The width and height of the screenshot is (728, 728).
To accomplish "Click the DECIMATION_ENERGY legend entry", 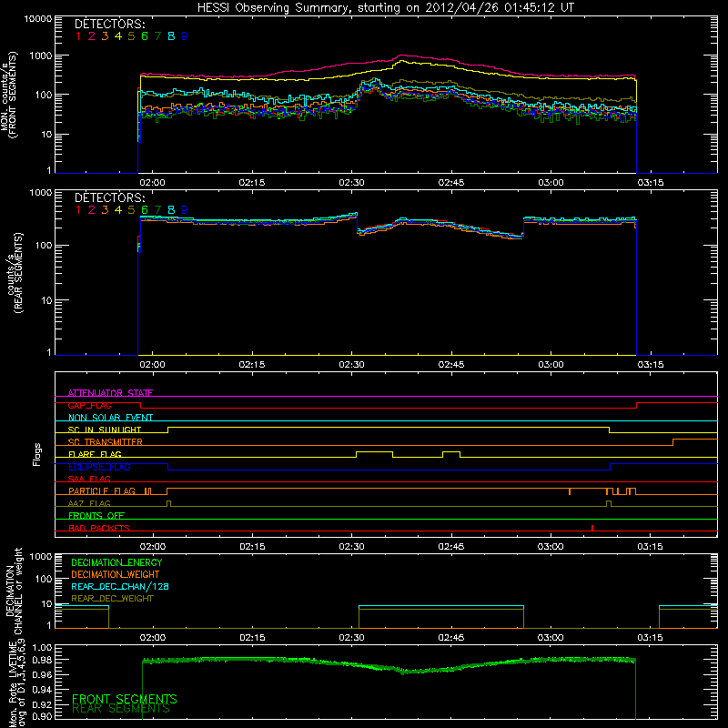I will [x=116, y=562].
